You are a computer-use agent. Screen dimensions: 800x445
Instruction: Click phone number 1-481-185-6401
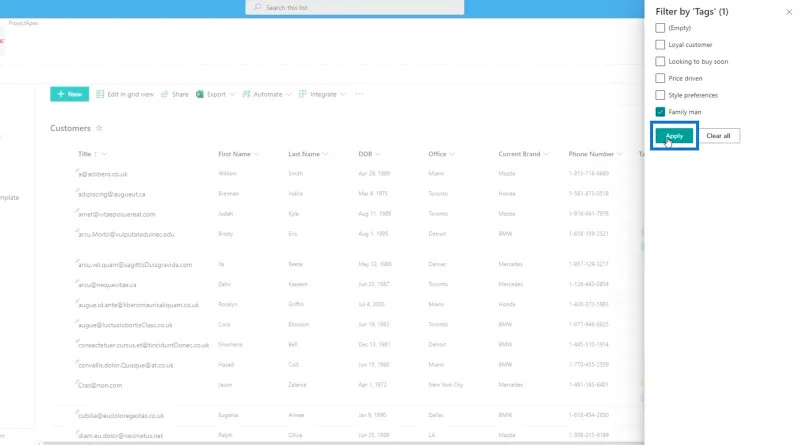589,385
